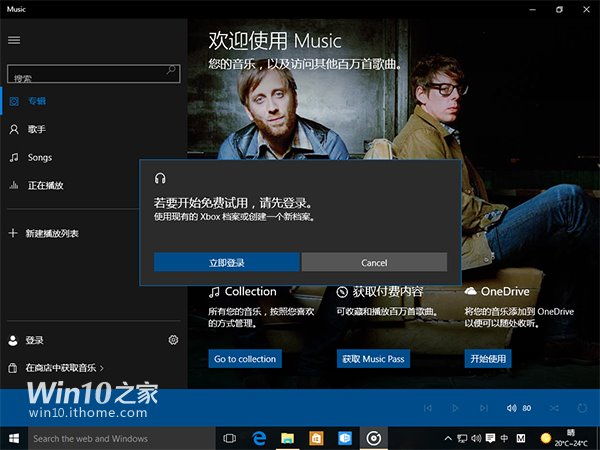Open the hamburger navigation menu
Screen dimensions: 600x450
tap(14, 40)
